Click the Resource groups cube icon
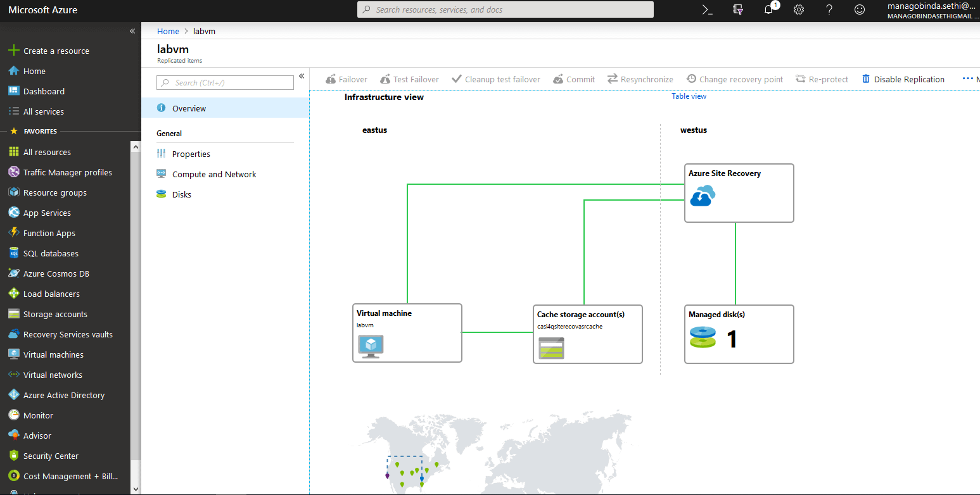980x495 pixels. (x=13, y=192)
